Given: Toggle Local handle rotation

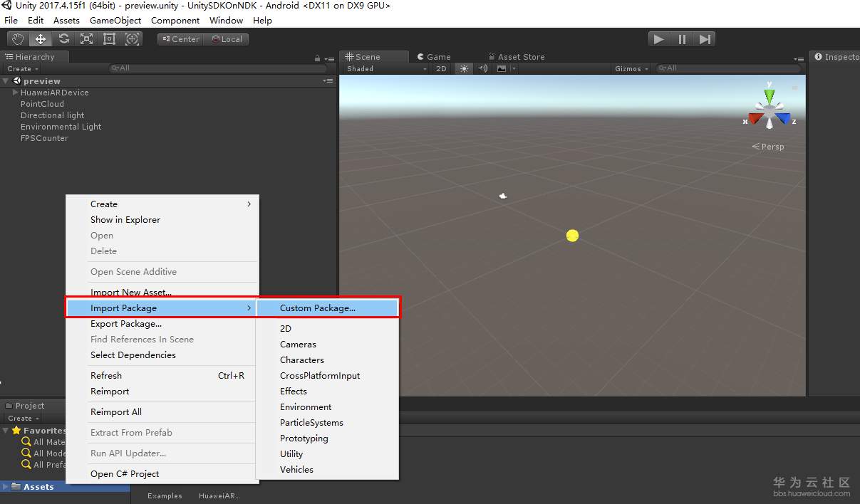Looking at the screenshot, I should click(x=227, y=39).
